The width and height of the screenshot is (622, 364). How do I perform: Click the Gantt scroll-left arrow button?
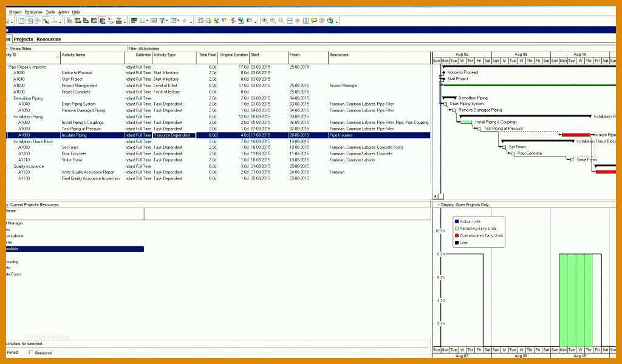pos(435,196)
